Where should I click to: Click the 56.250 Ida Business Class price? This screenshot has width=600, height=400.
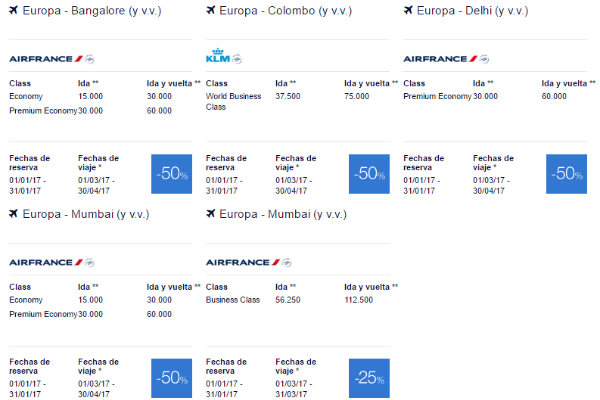coord(288,300)
